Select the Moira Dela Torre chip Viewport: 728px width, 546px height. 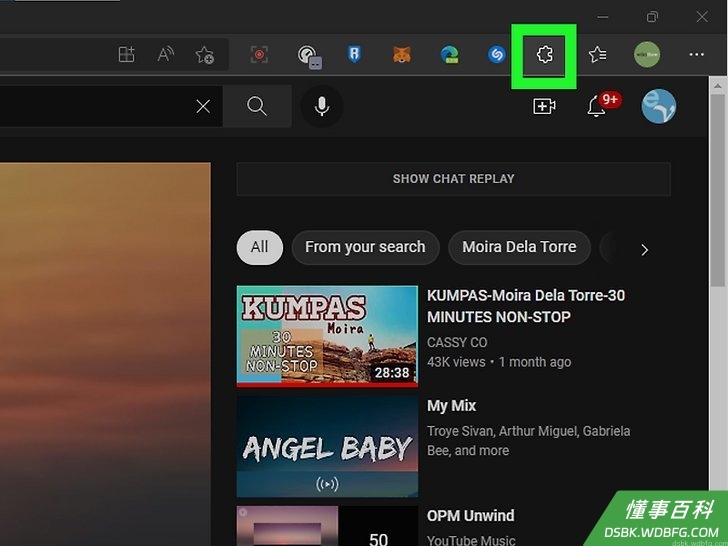point(519,247)
